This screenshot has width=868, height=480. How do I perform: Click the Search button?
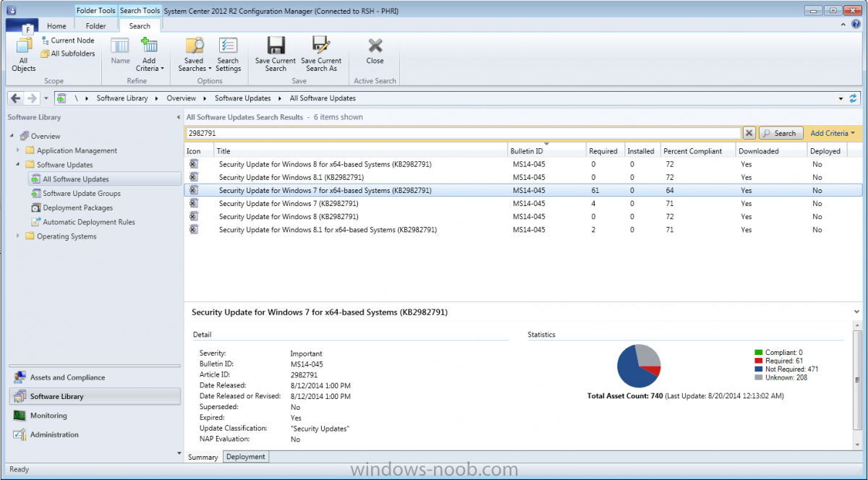pos(780,133)
